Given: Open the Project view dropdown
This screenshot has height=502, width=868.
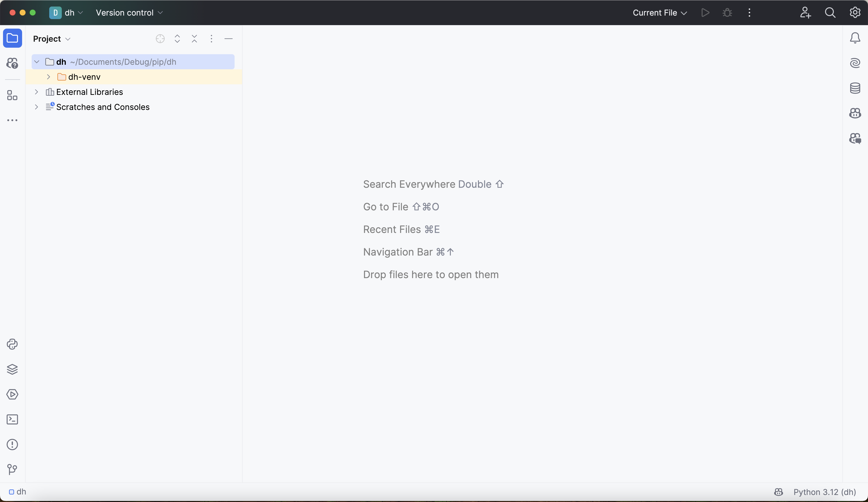Looking at the screenshot, I should click(52, 39).
